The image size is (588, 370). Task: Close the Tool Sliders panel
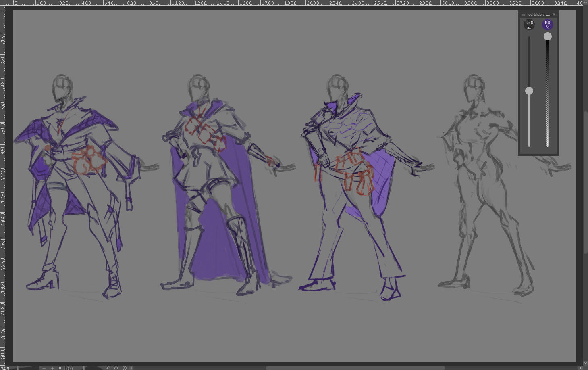click(554, 15)
